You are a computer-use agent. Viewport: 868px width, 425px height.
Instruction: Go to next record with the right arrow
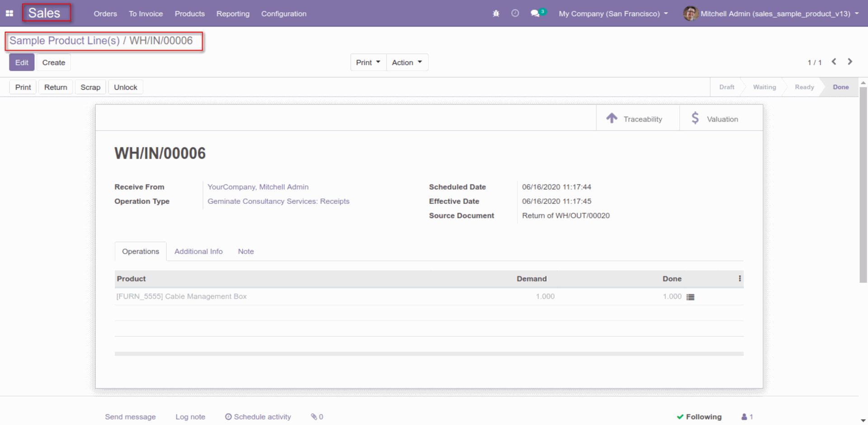click(850, 62)
